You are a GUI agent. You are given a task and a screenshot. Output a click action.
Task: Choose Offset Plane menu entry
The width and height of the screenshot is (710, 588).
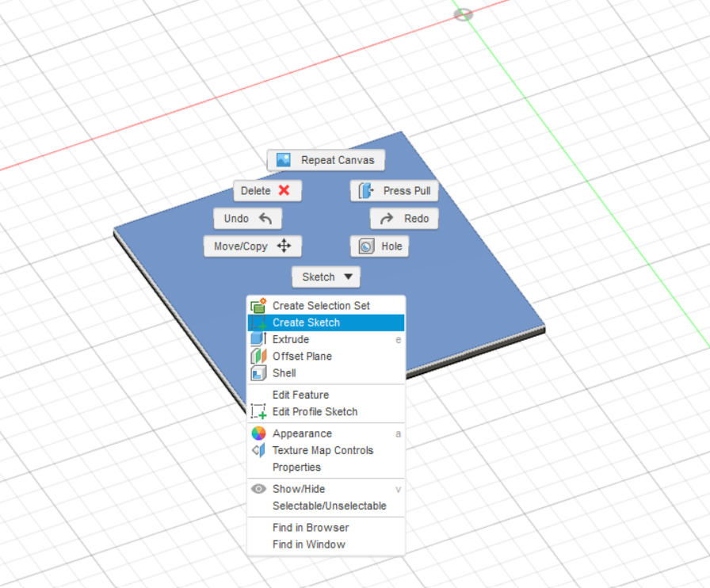point(326,356)
